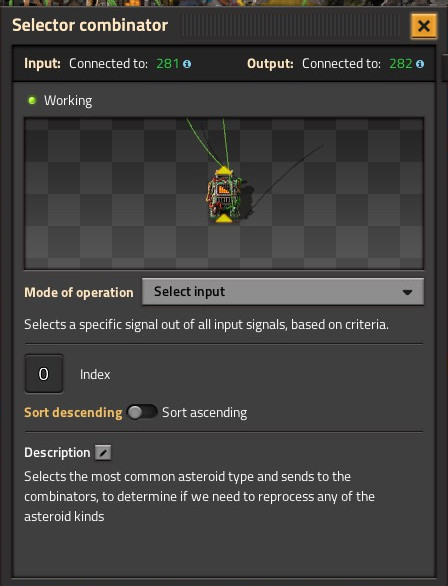Click the output network ID 282

[401, 64]
